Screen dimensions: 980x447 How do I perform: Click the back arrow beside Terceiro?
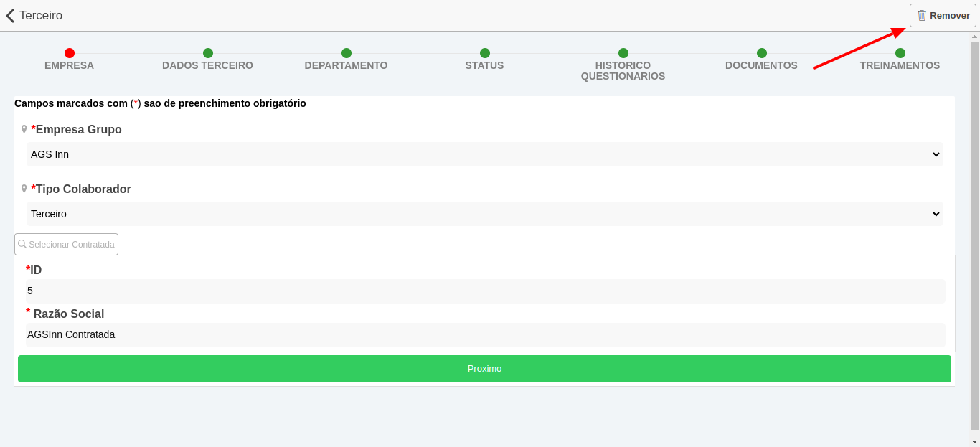tap(10, 15)
